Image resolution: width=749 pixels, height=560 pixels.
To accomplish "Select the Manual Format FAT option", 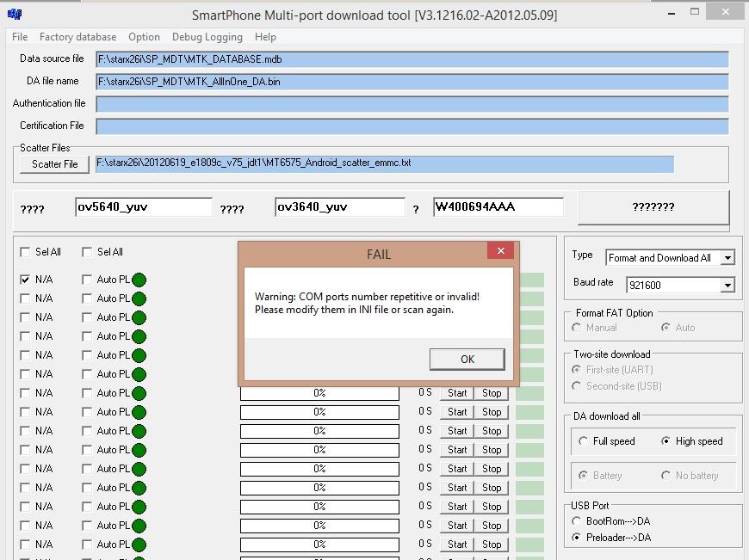I will pos(577,328).
